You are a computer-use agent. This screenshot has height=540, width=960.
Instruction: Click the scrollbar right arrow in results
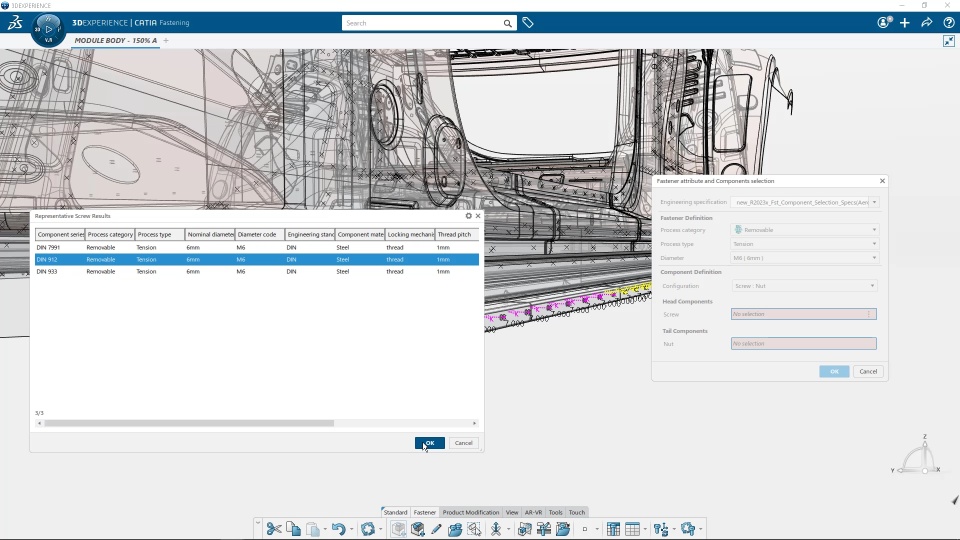pyautogui.click(x=474, y=423)
